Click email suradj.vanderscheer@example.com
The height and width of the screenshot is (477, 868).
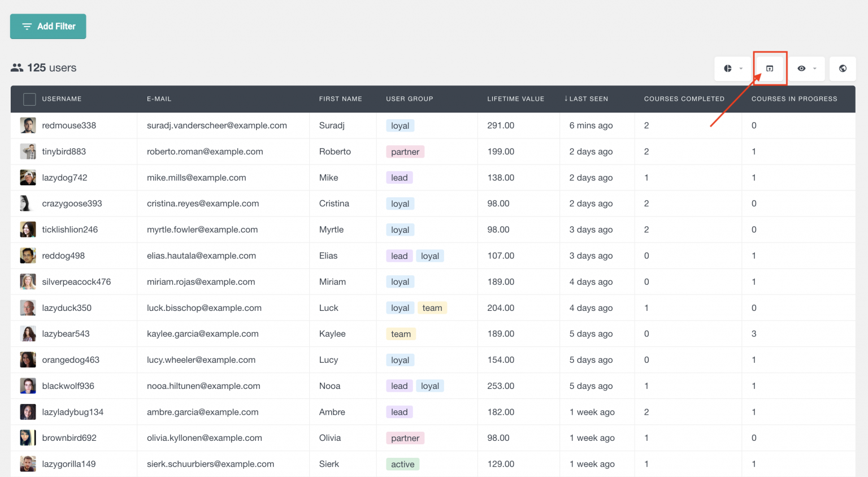217,125
